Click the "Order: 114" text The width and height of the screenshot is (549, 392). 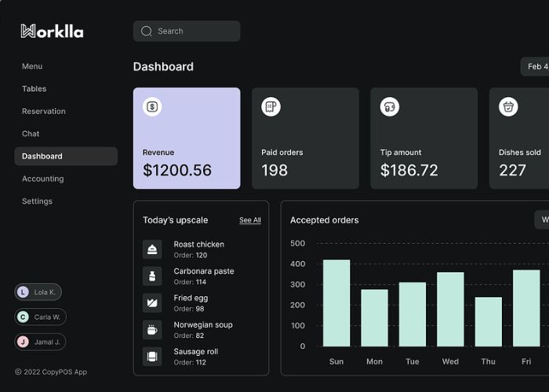190,282
